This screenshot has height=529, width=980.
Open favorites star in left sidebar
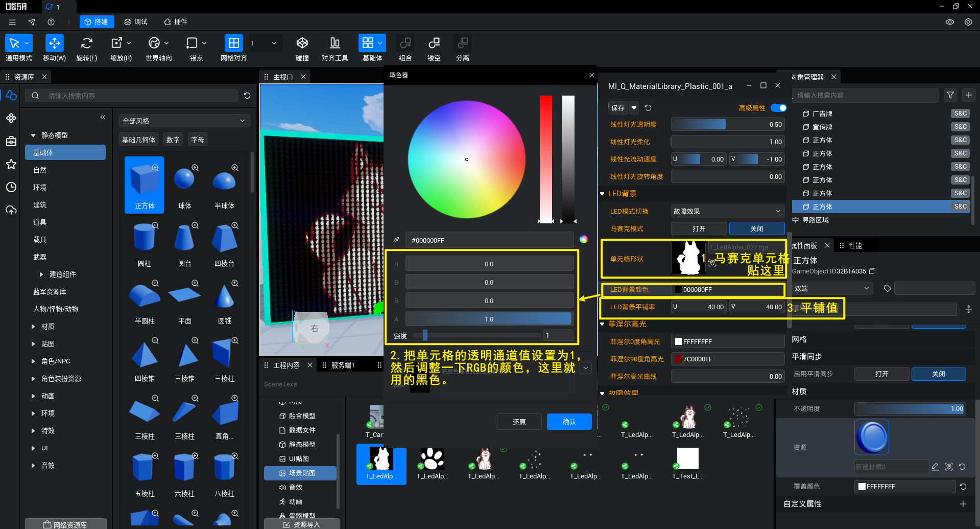tap(11, 164)
